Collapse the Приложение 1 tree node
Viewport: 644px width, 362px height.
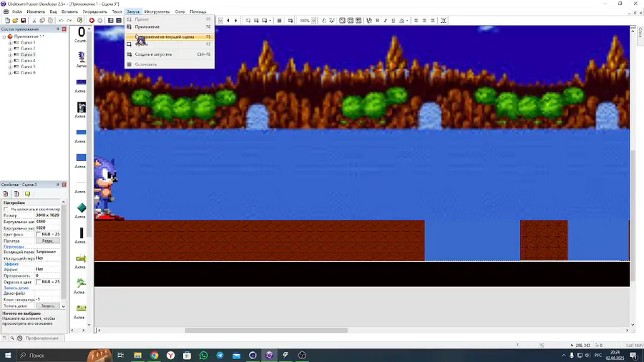tap(4, 36)
